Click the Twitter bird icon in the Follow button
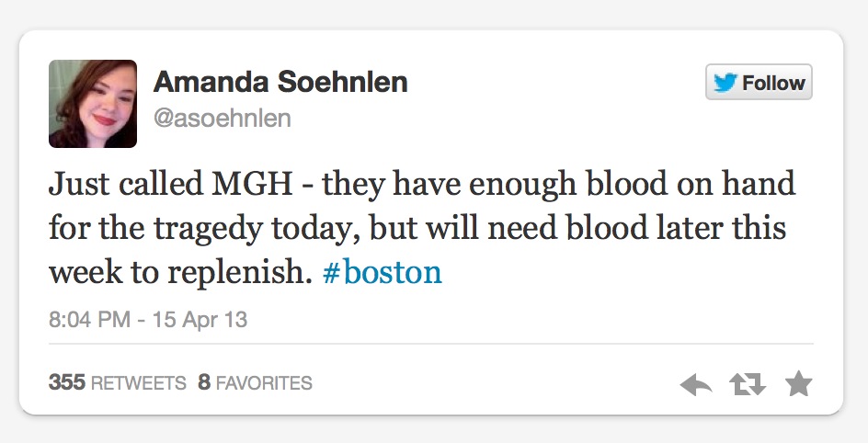This screenshot has width=868, height=443. click(x=725, y=83)
